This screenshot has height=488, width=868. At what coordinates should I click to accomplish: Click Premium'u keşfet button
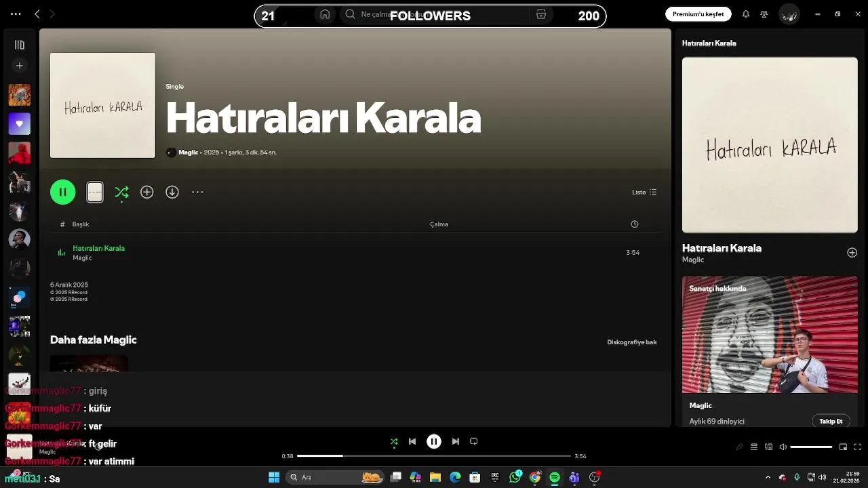[698, 14]
